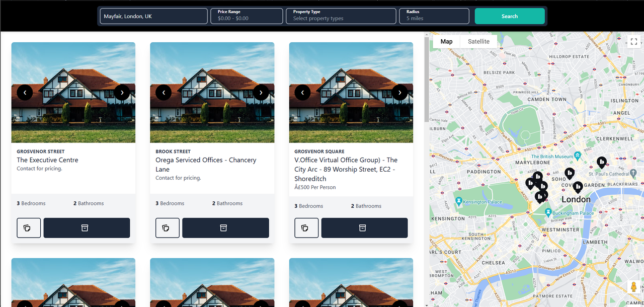Click the Street View pegman icon
The height and width of the screenshot is (307, 644).
click(634, 288)
